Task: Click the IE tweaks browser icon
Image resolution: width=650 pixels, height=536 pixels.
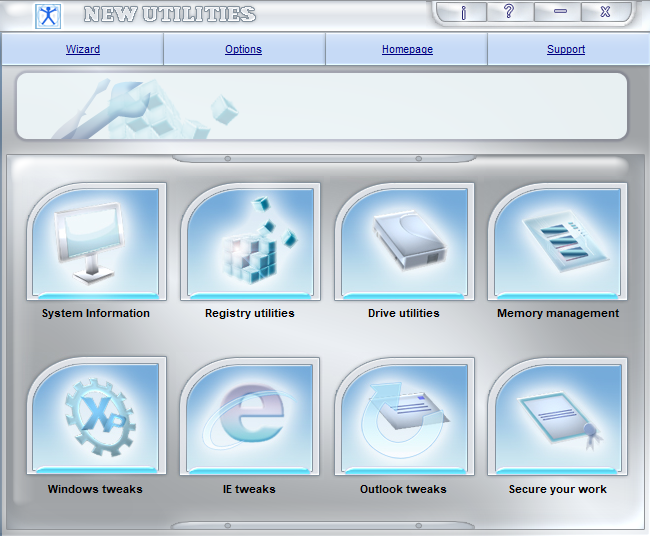Action: click(x=250, y=417)
